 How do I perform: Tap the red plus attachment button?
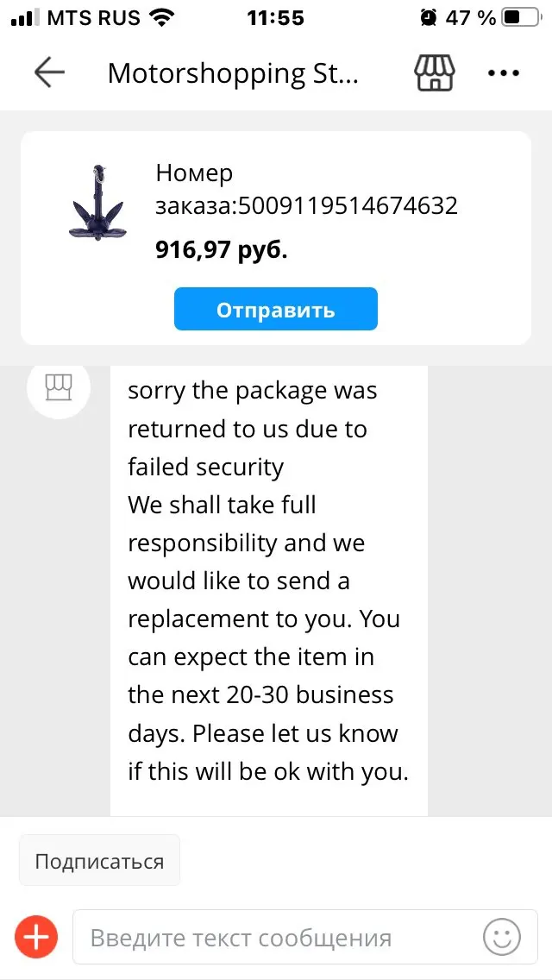(x=37, y=936)
